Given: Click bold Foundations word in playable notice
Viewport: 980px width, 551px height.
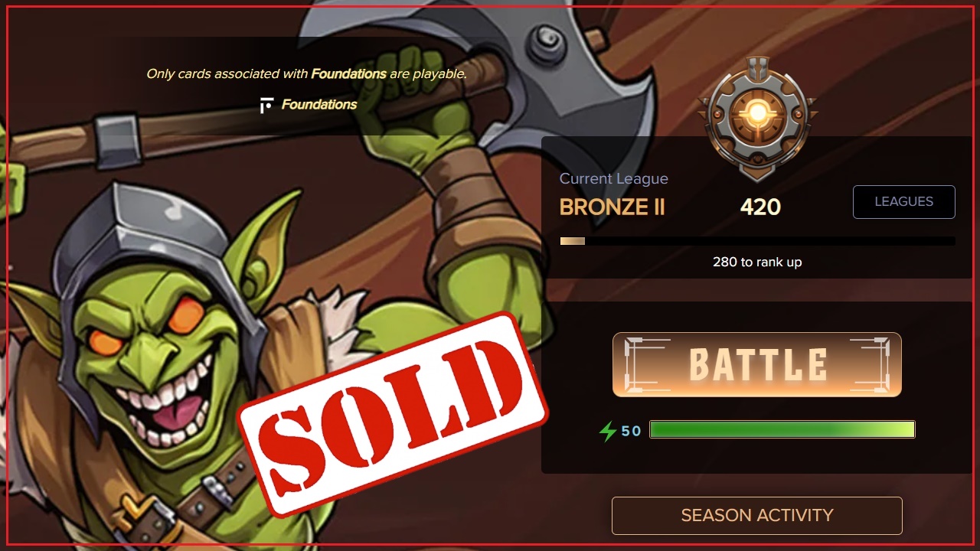Looking at the screenshot, I should point(348,74).
